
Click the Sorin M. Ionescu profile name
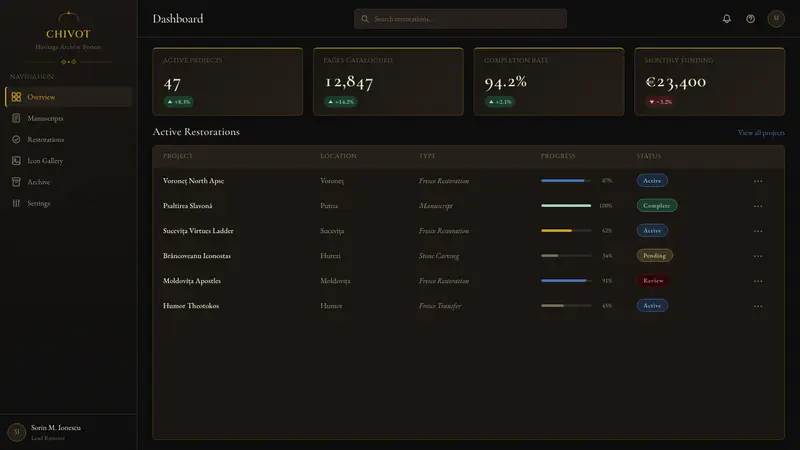click(56, 428)
